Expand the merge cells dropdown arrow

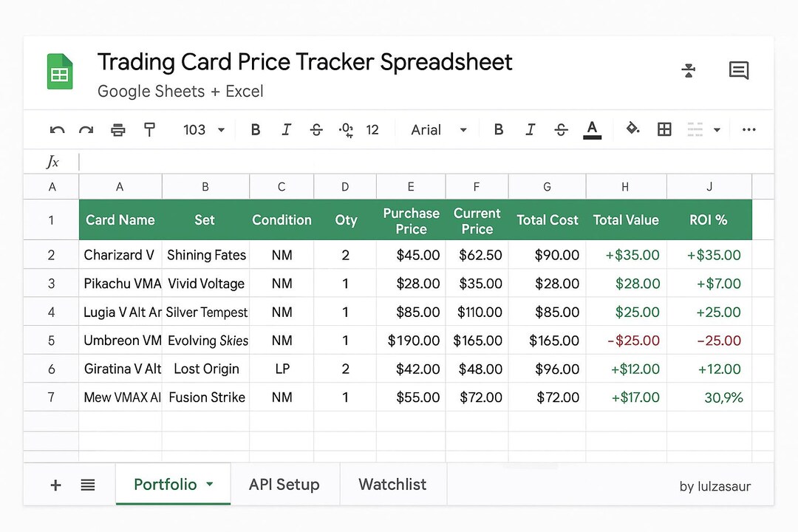[x=717, y=130]
